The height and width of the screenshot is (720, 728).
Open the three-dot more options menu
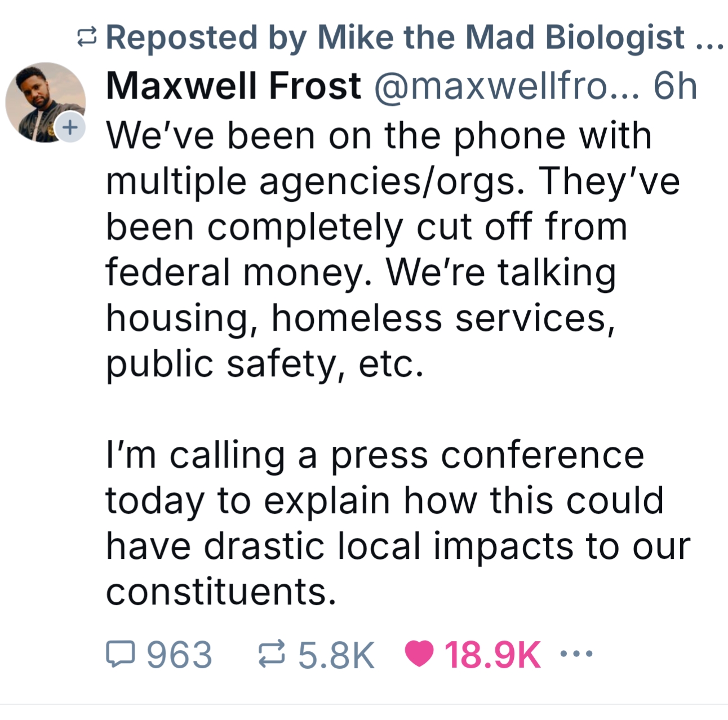pos(576,654)
